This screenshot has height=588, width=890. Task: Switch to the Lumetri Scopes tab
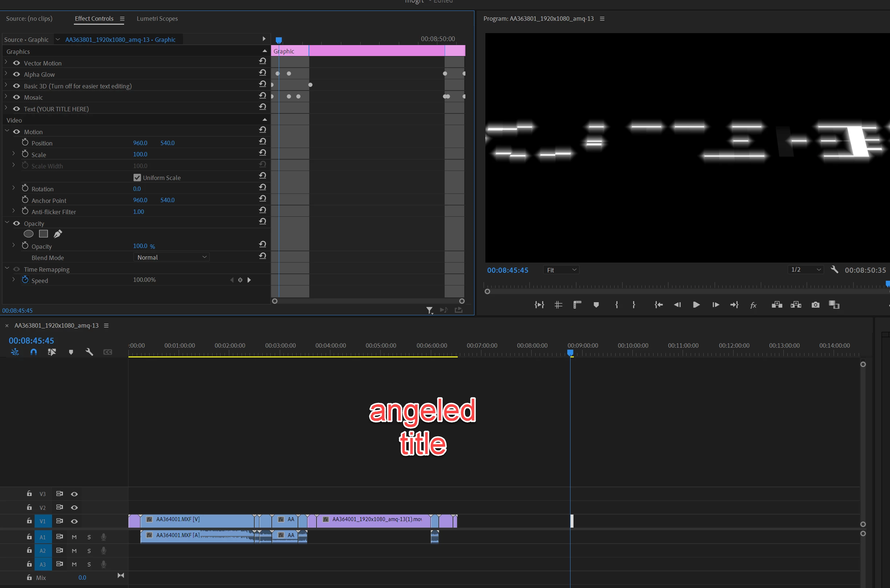(157, 19)
